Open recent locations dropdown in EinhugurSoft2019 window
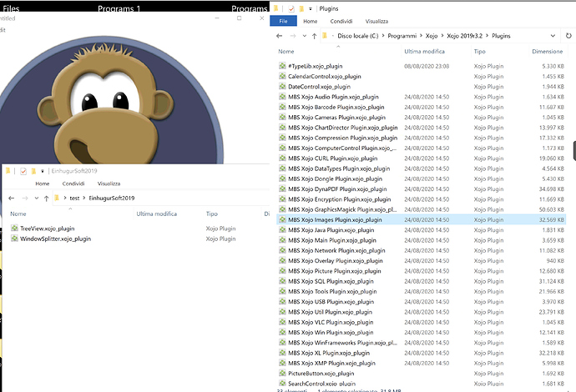The image size is (576, 392). [x=37, y=199]
